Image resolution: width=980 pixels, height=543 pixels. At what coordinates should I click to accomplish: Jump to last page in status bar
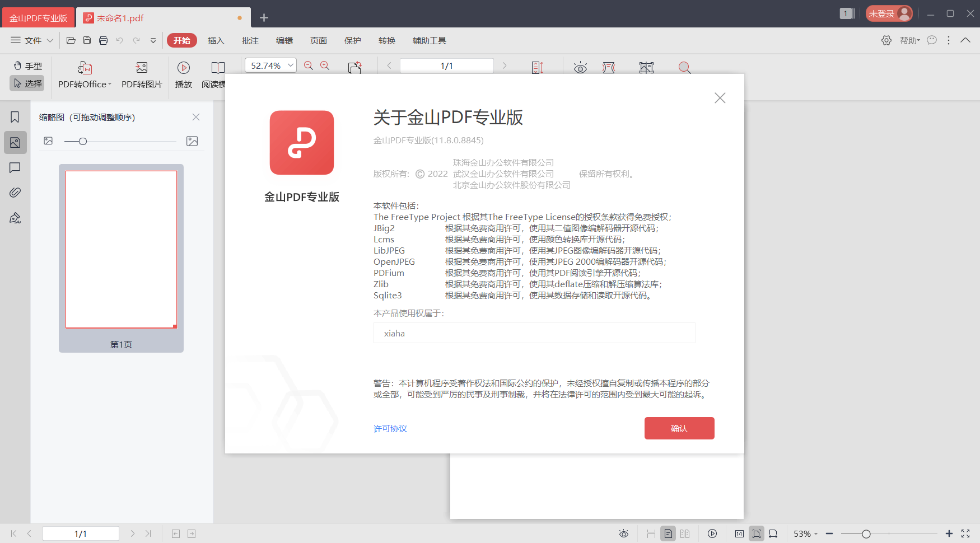(148, 533)
